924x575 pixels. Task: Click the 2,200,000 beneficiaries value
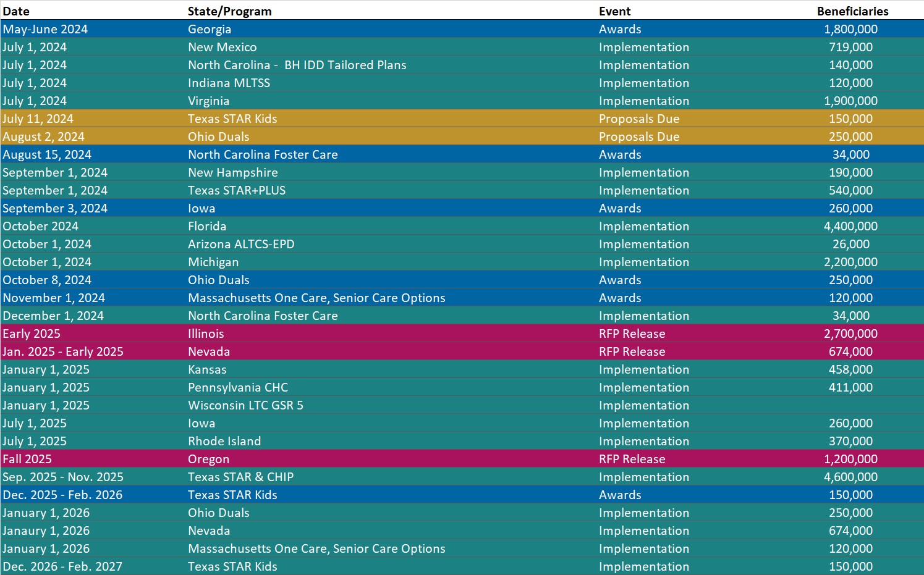tap(850, 262)
